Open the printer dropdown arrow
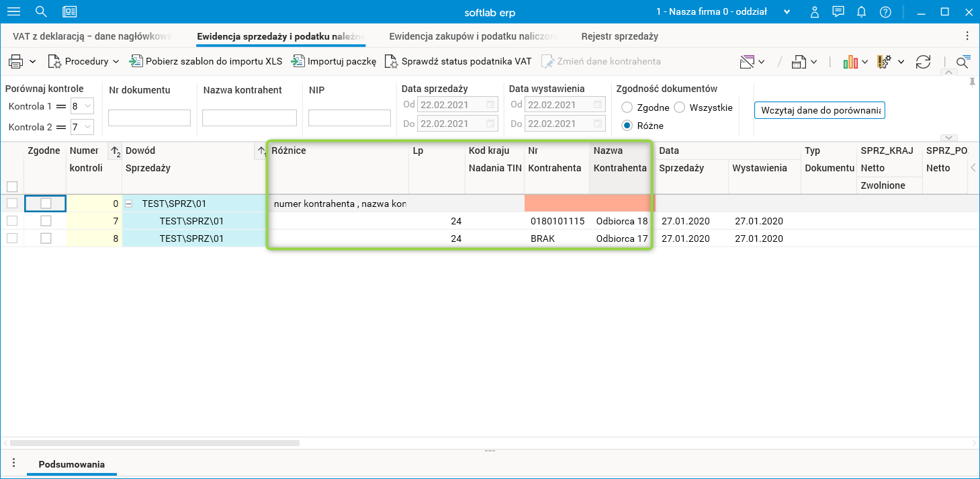 (33, 62)
